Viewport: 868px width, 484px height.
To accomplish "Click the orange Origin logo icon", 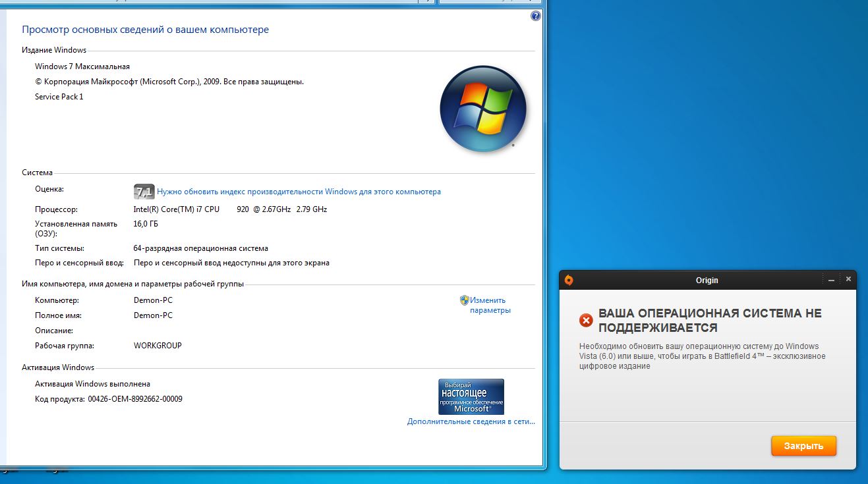I will pyautogui.click(x=569, y=280).
